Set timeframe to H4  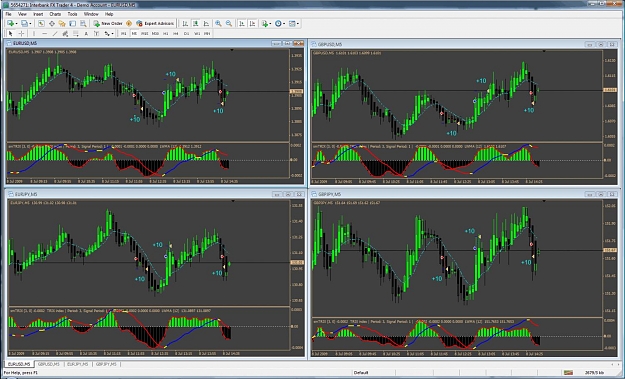coord(176,33)
